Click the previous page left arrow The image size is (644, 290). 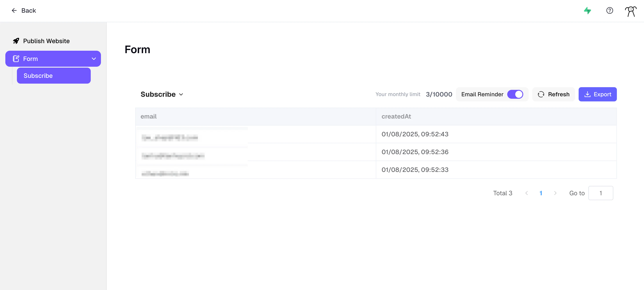click(527, 193)
